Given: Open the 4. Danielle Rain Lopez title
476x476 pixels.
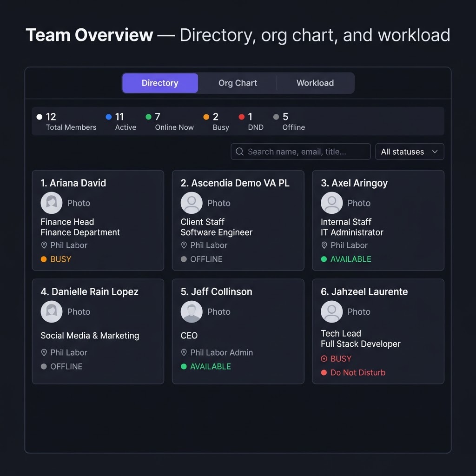Looking at the screenshot, I should point(90,292).
